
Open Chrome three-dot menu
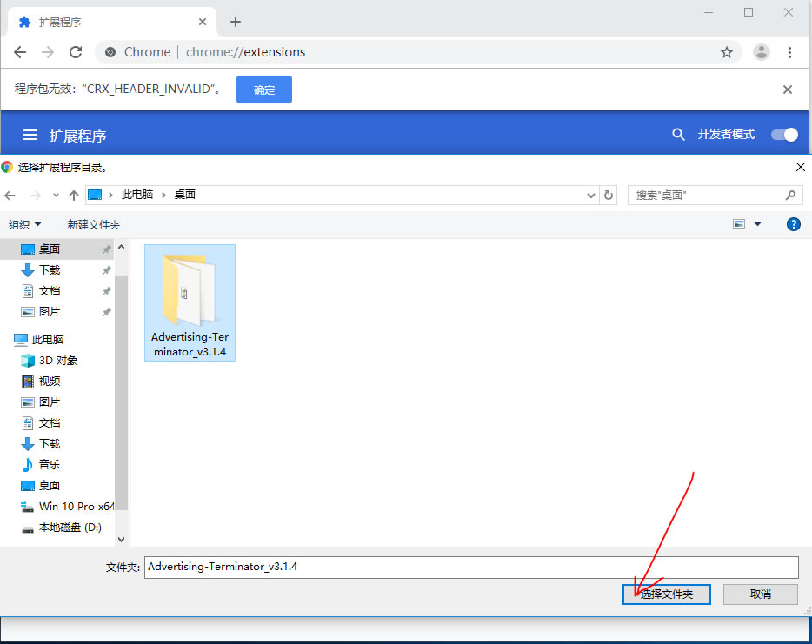(x=789, y=52)
